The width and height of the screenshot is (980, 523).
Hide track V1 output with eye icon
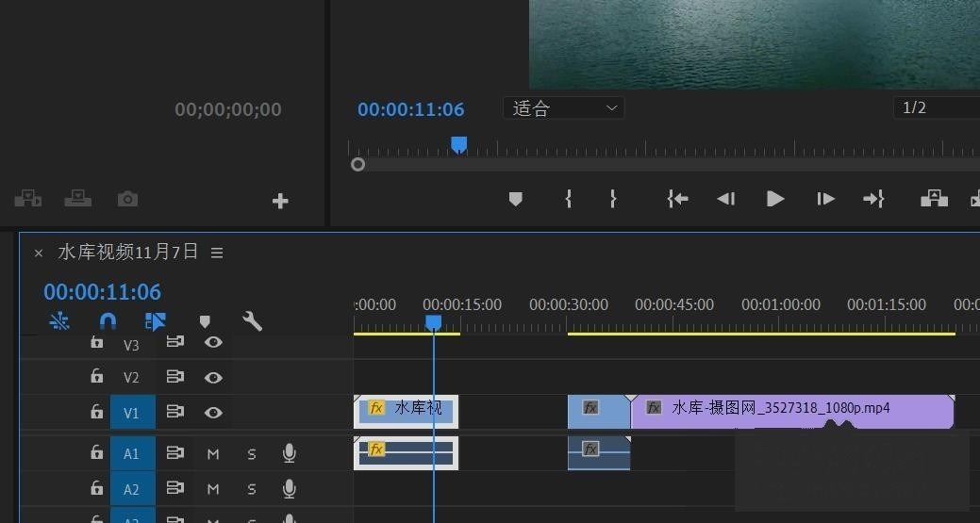(213, 413)
